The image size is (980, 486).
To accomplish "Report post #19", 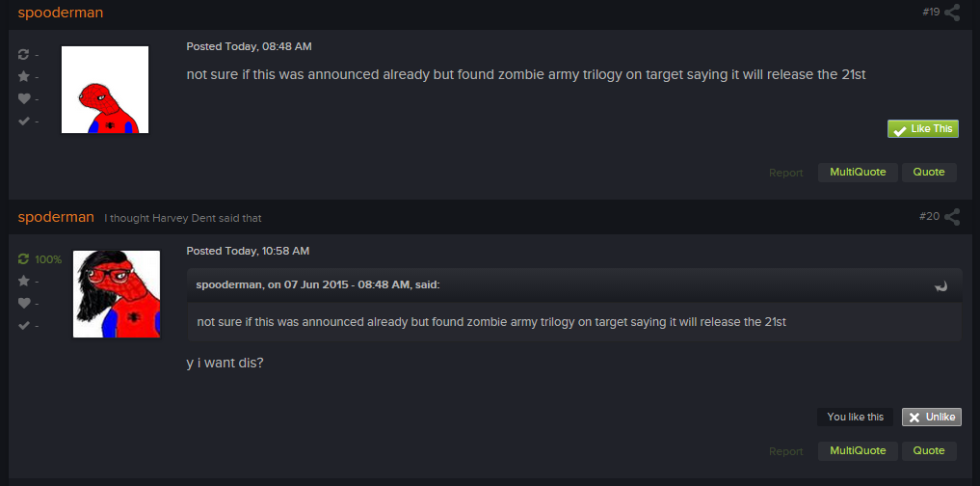I will pyautogui.click(x=785, y=173).
